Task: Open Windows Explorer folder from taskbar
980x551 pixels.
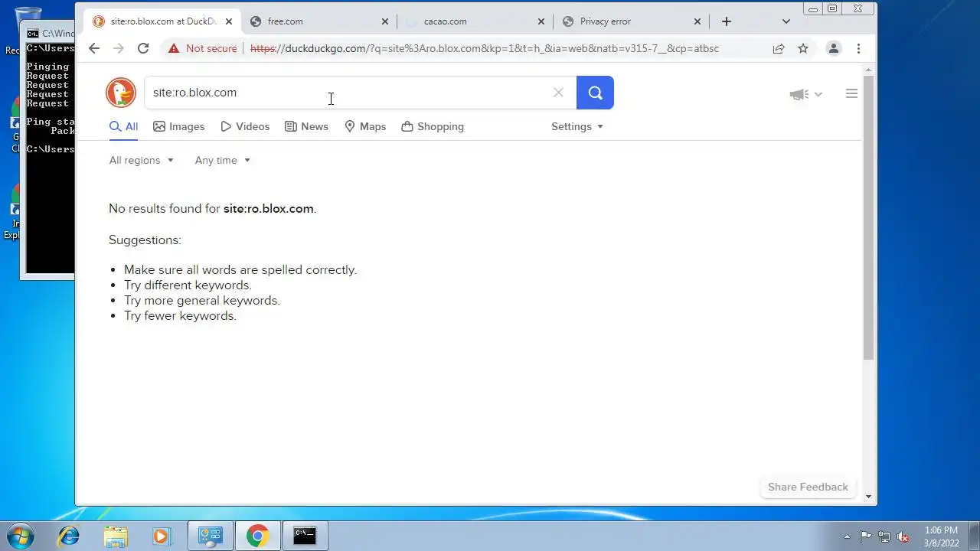Action: (116, 536)
